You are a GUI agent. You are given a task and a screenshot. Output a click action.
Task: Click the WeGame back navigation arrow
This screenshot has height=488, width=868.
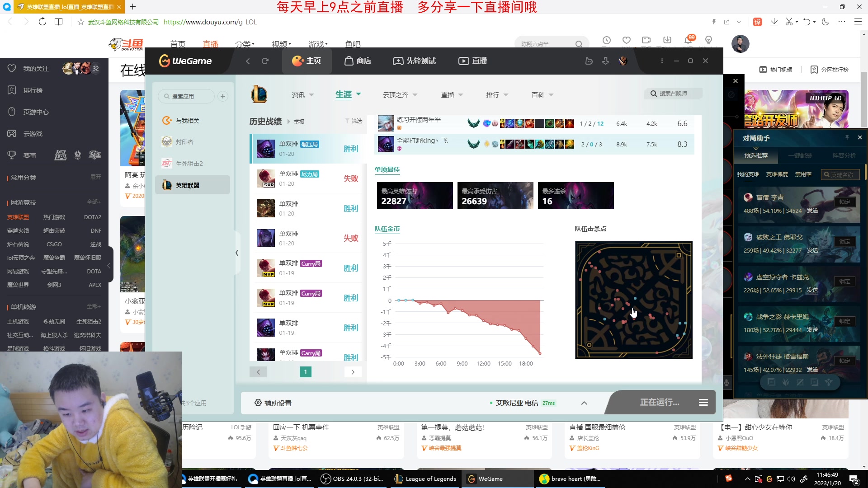tap(248, 61)
